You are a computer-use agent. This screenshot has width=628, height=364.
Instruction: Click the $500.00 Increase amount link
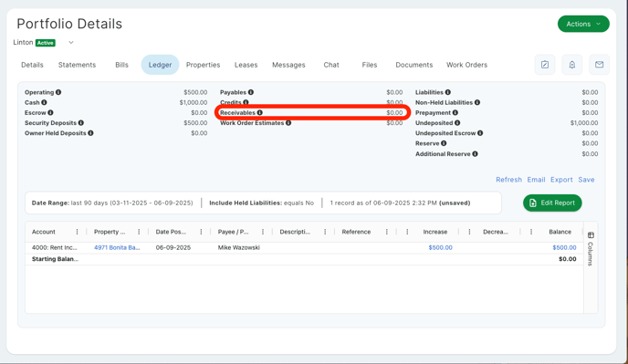tap(440, 247)
